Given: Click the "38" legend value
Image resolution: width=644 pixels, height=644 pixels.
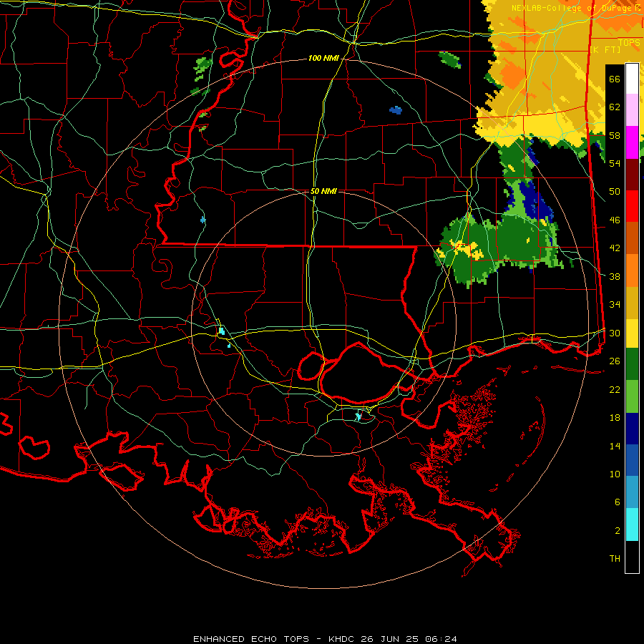Looking at the screenshot, I should [x=615, y=276].
